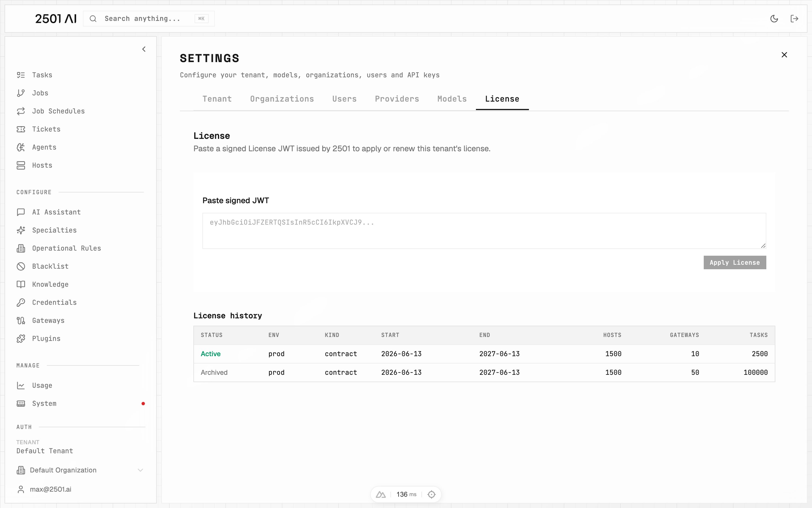Click the Jobs branch icon
The image size is (812, 508).
click(21, 93)
